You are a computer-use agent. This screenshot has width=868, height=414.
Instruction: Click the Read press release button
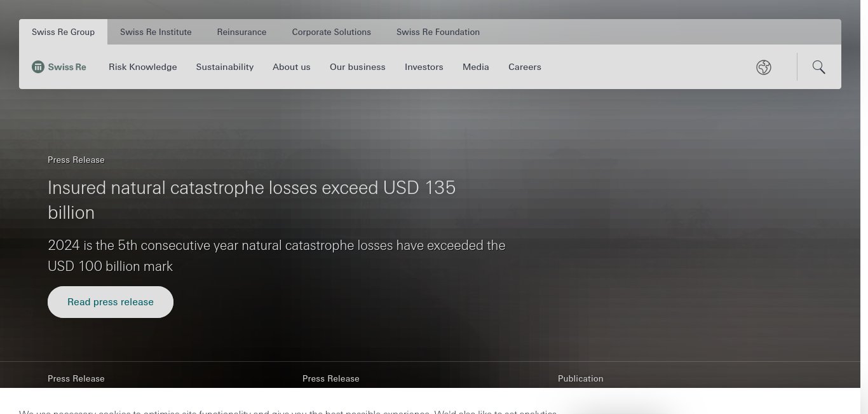point(111,302)
